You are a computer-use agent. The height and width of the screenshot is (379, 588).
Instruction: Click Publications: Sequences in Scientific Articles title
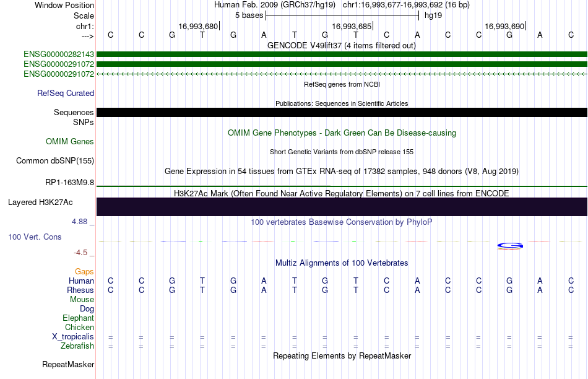[x=342, y=103]
